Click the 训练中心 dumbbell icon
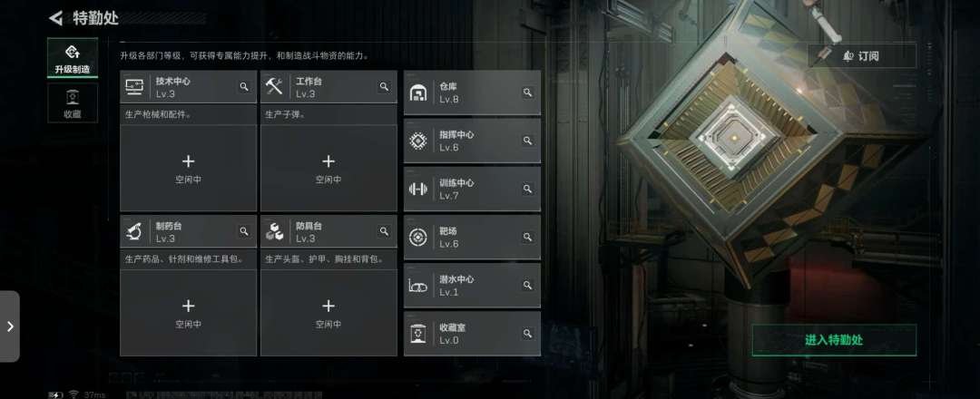The image size is (980, 399). 418,189
